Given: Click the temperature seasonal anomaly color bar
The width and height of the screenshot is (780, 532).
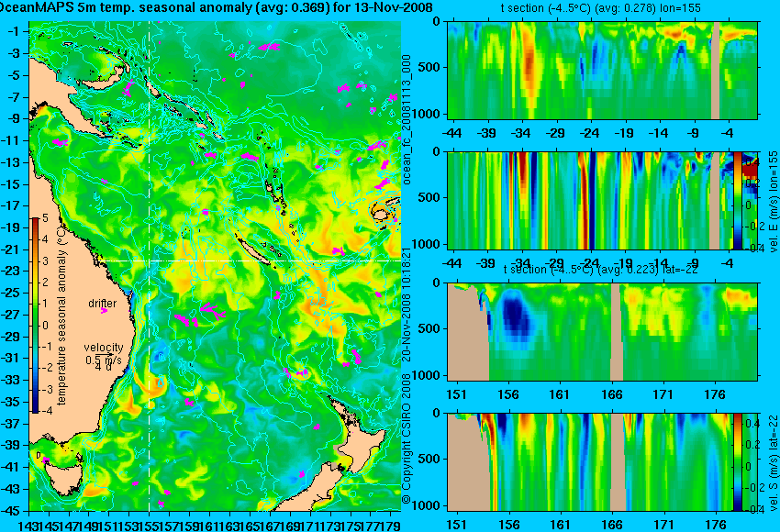Looking at the screenshot, I should pyautogui.click(x=36, y=316).
